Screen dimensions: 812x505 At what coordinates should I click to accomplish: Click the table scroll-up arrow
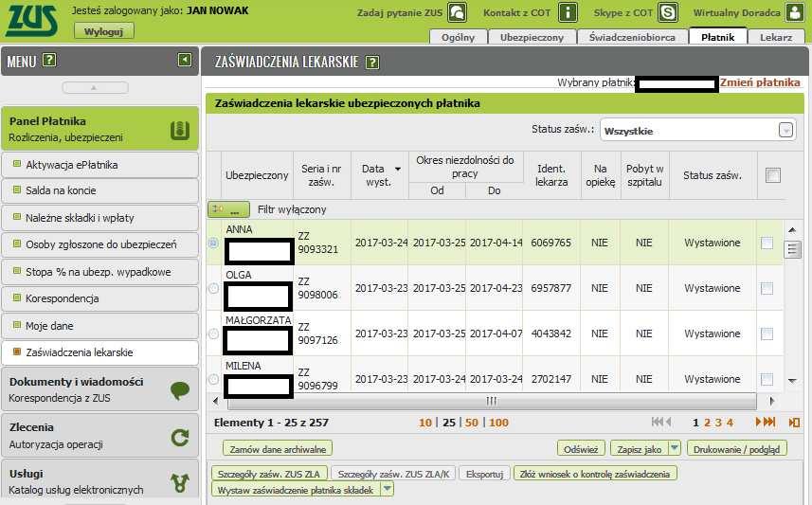coord(792,230)
